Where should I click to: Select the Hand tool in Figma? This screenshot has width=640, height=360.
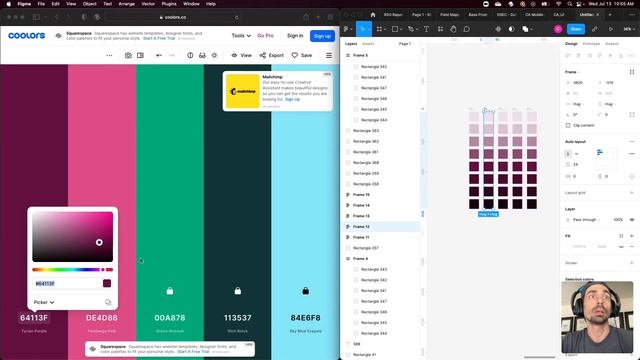coord(453,29)
